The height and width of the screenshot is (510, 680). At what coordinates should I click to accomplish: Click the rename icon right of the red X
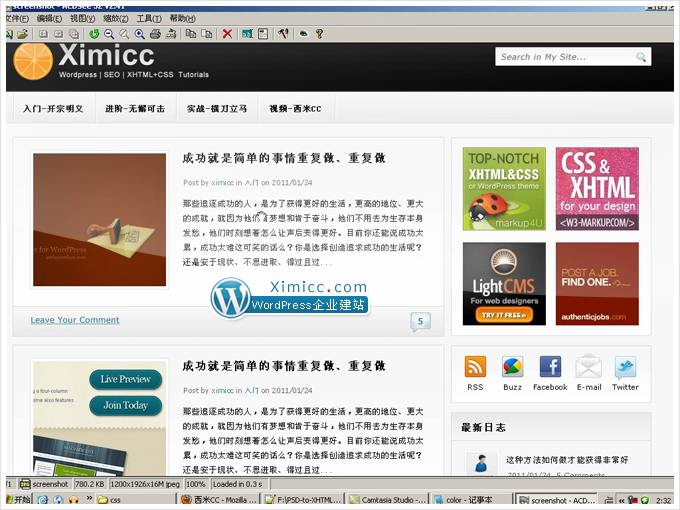(247, 34)
